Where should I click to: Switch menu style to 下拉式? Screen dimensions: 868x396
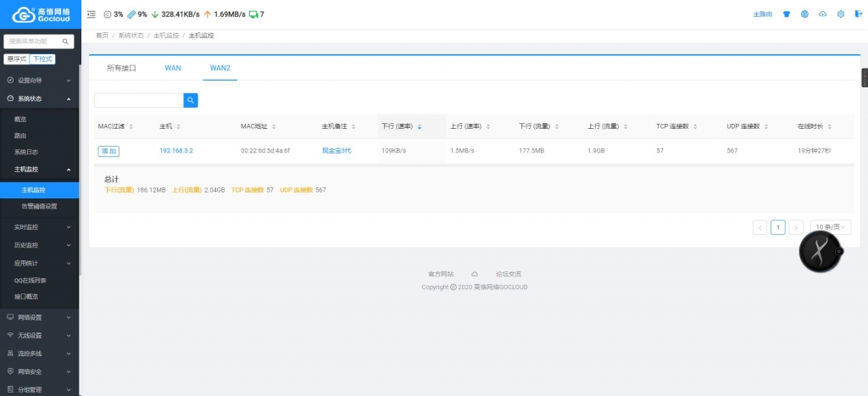click(42, 59)
